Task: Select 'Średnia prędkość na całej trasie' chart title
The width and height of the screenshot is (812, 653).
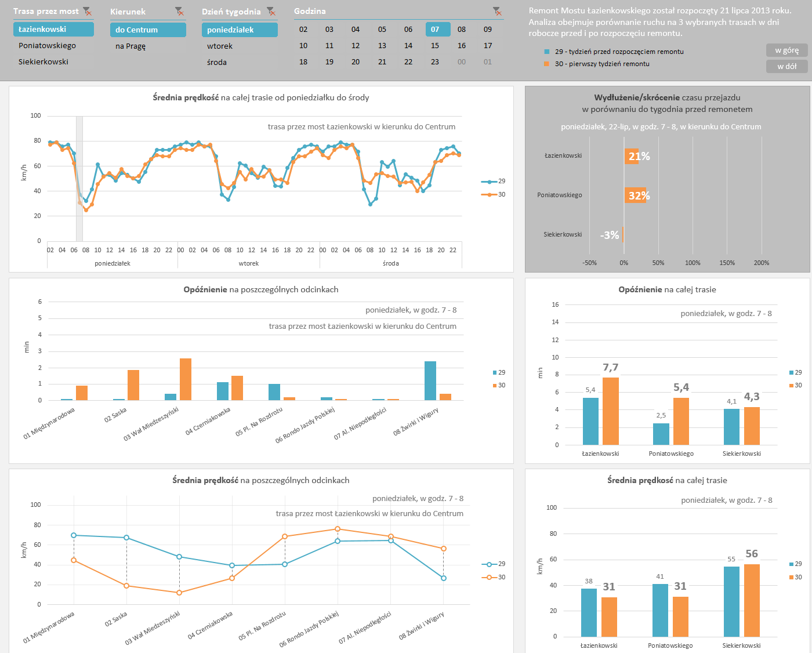Action: (x=667, y=480)
